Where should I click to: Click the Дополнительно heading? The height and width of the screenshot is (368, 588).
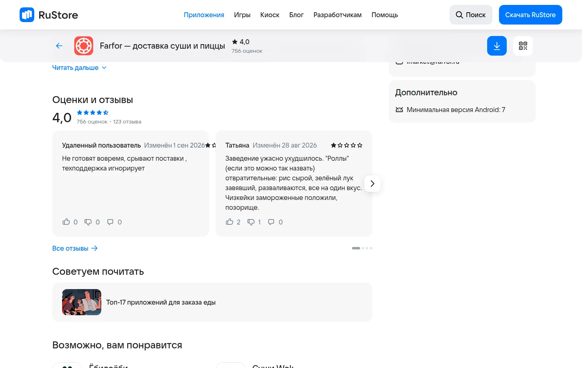tap(426, 92)
